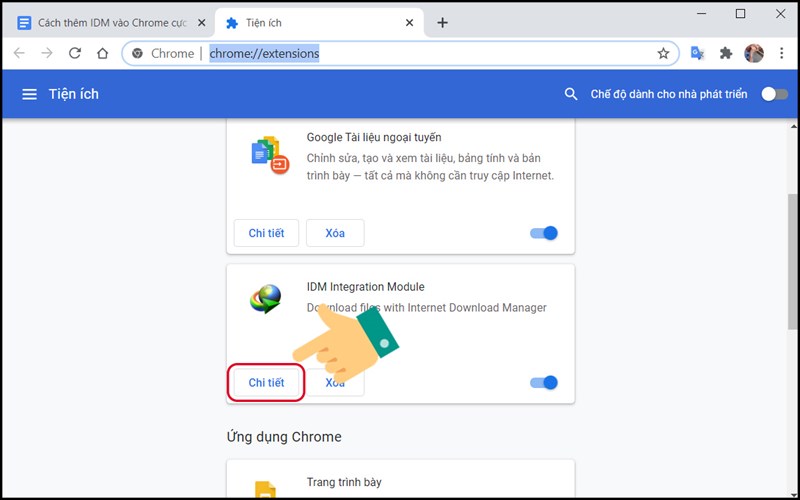The image size is (800, 500).
Task: Bookmark this page with the star icon
Action: [663, 53]
